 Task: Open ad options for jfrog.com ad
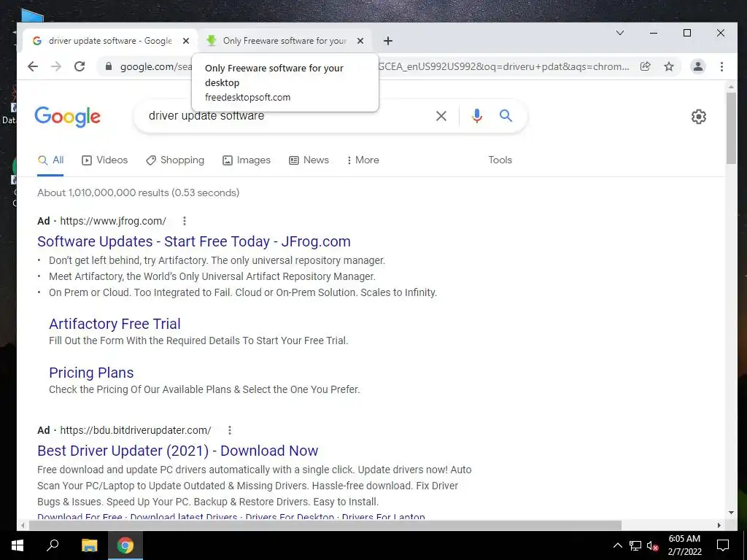point(185,221)
